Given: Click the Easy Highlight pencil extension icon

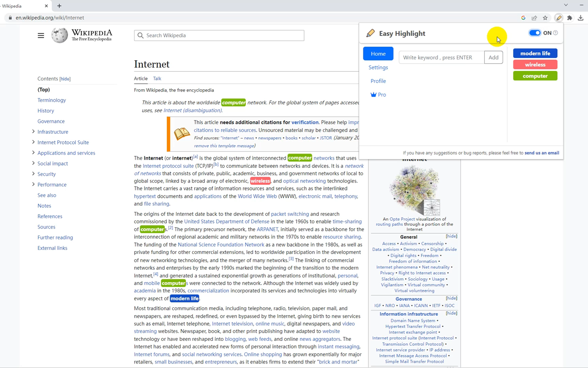Looking at the screenshot, I should [x=559, y=18].
